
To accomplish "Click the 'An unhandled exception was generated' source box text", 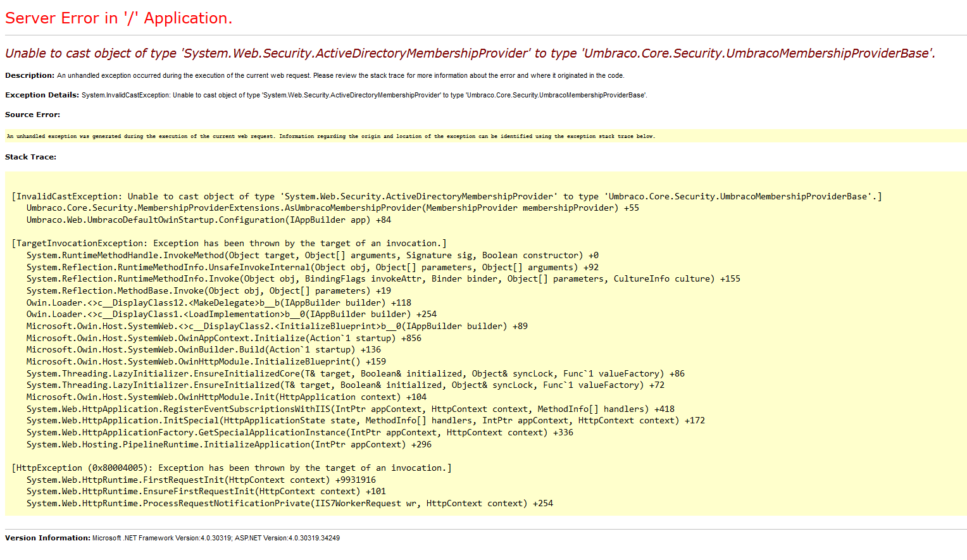I will point(331,136).
